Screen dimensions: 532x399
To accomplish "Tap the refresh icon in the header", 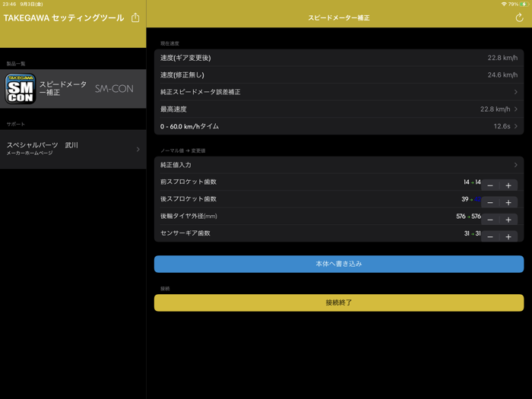I will [519, 17].
